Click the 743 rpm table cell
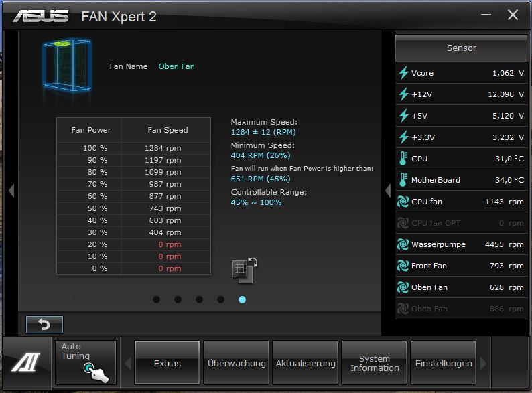 coord(165,208)
